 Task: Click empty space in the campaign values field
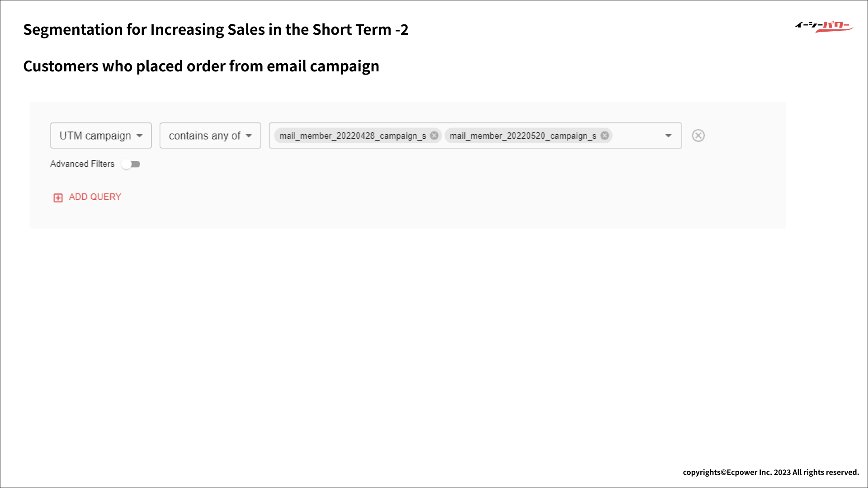tap(637, 136)
